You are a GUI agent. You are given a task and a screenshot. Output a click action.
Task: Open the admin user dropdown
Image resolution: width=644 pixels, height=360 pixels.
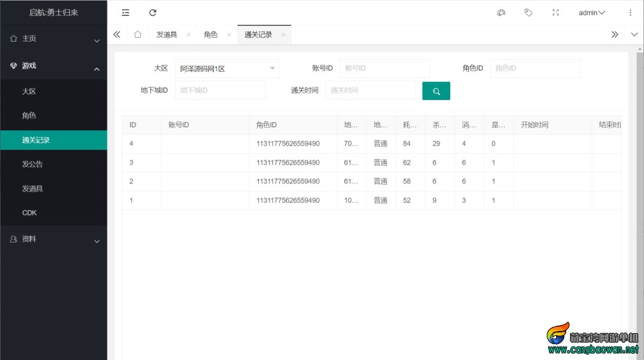(x=592, y=13)
